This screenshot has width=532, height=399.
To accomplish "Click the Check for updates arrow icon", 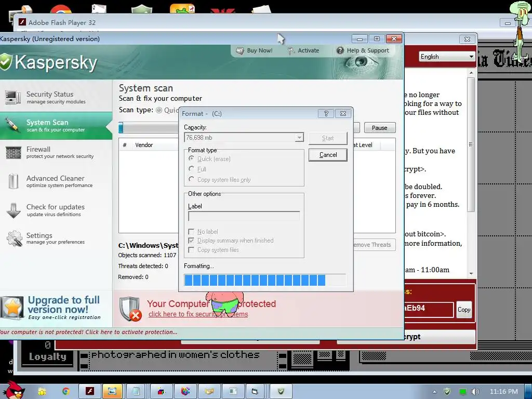I will click(13, 210).
